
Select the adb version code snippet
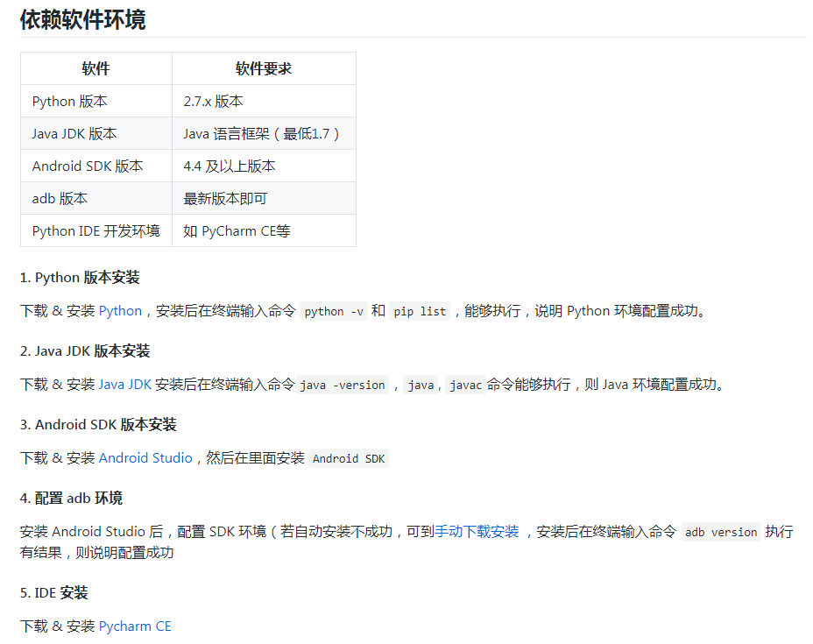(x=720, y=532)
